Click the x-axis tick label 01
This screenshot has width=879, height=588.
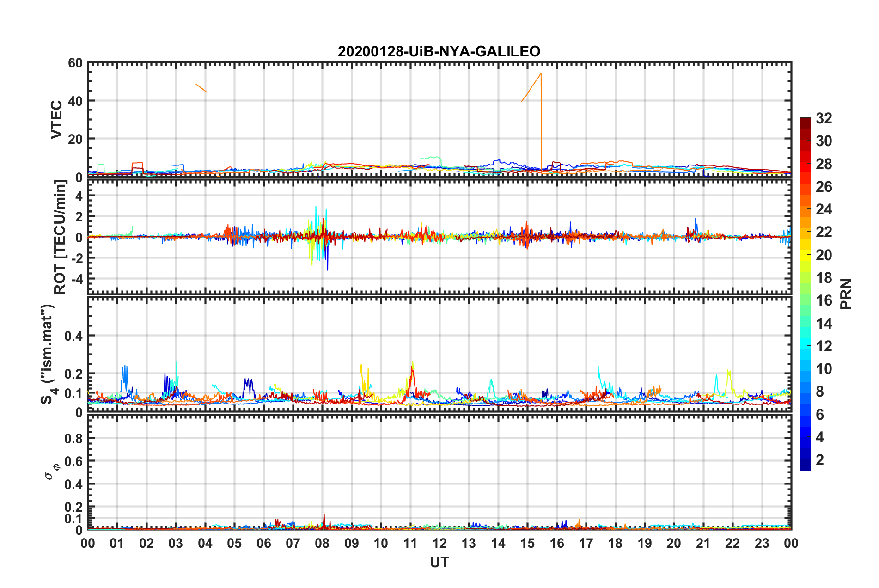[117, 543]
